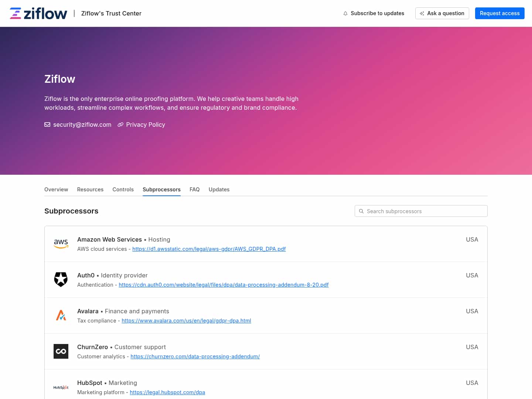Select the Controls tab
This screenshot has height=399, width=532.
click(x=123, y=189)
